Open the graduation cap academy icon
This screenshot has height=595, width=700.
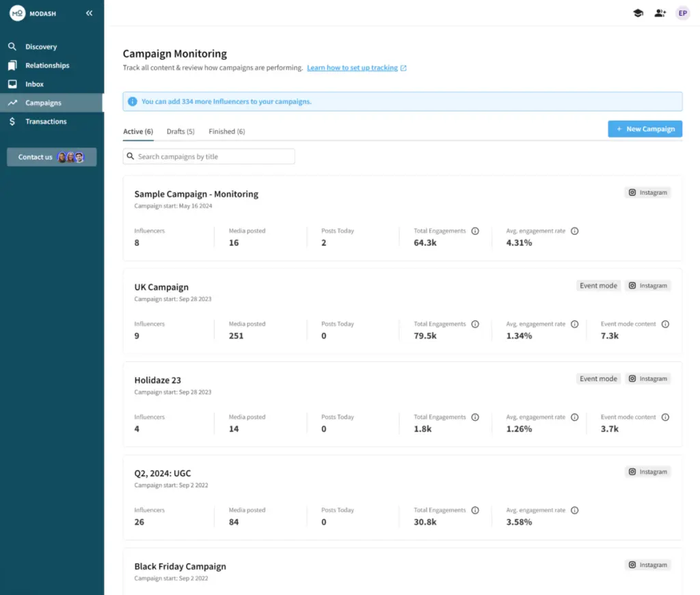pos(638,13)
